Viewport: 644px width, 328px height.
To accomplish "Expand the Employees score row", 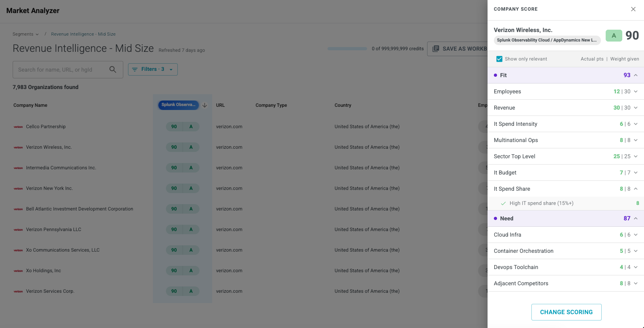I will [x=636, y=91].
